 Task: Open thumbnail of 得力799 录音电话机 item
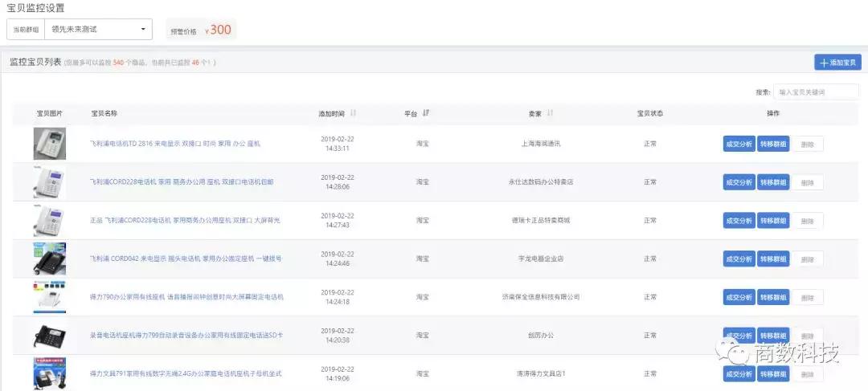(49, 336)
